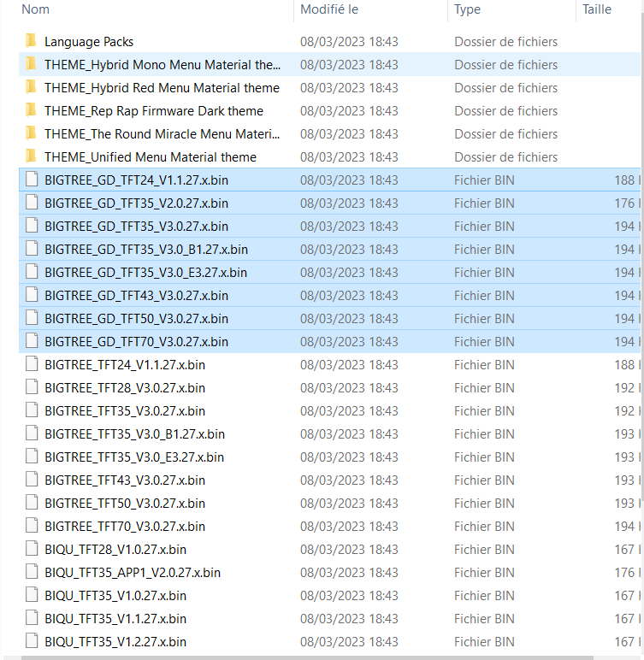Click the size 188 of BIGTREE_TFT24_V1.1 row

point(624,365)
